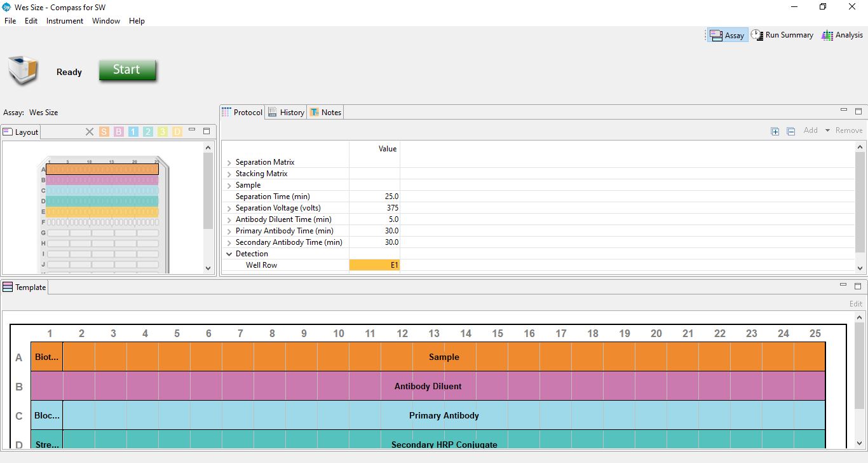
Task: Open the Add dropdown arrow
Action: coord(827,130)
